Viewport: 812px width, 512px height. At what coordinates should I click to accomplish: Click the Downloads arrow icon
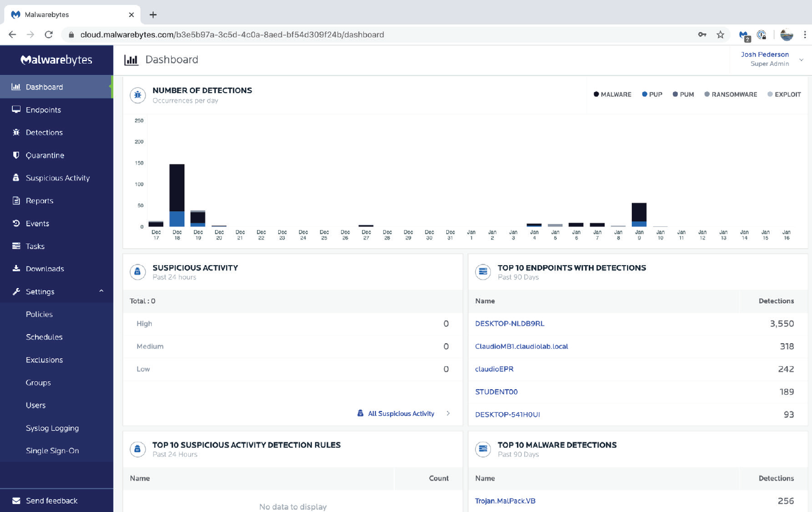click(16, 269)
